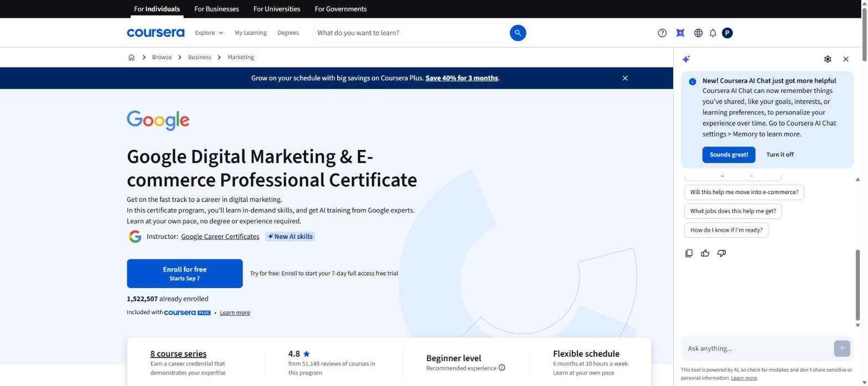
Task: Open Degrees menu item
Action: coord(288,33)
